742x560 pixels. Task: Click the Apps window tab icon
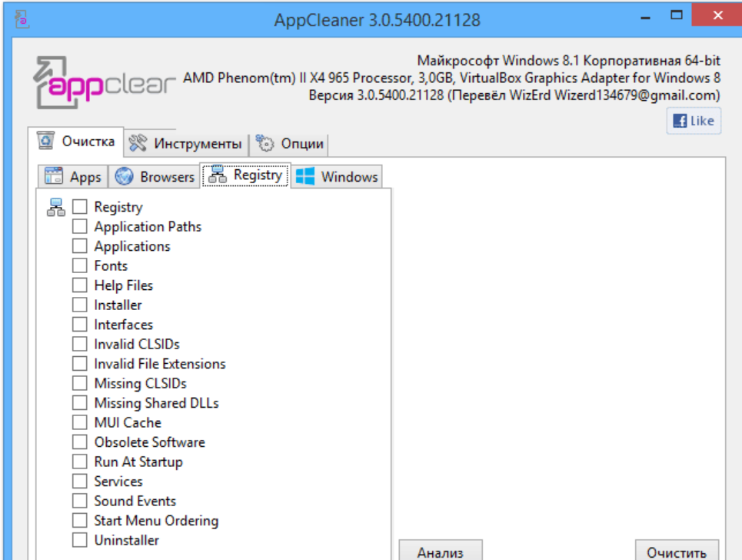(x=53, y=177)
